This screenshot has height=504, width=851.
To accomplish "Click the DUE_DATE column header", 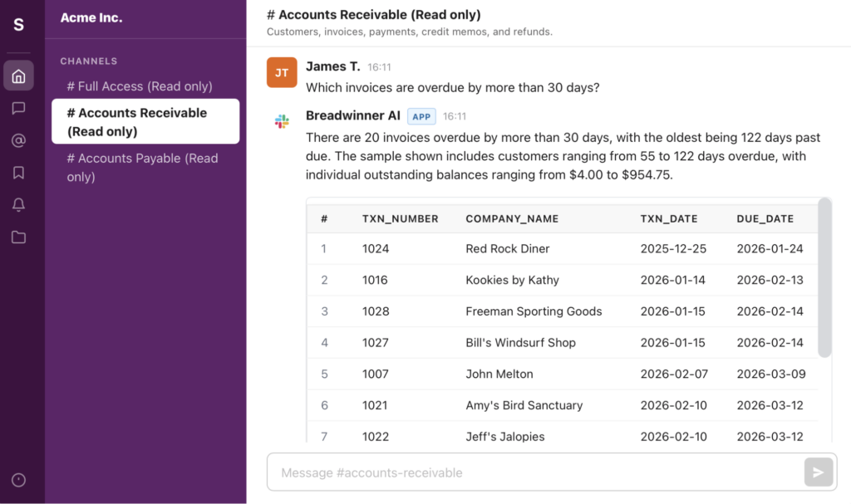I will [x=765, y=218].
